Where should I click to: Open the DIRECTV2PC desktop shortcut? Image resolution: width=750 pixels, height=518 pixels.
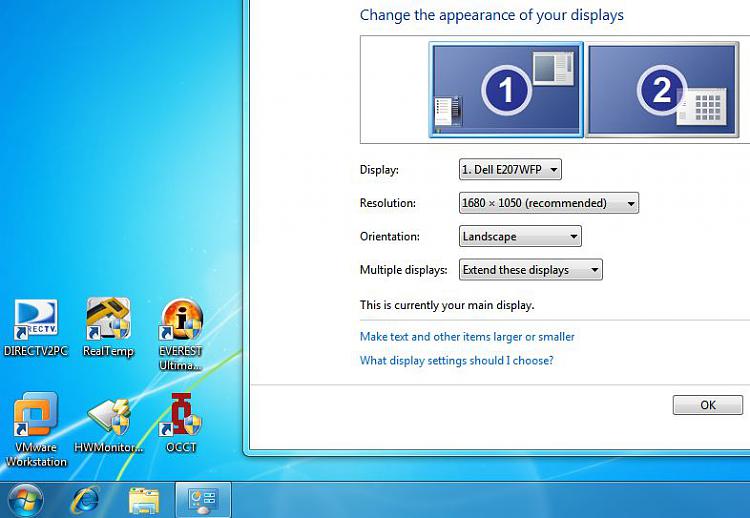coord(36,328)
